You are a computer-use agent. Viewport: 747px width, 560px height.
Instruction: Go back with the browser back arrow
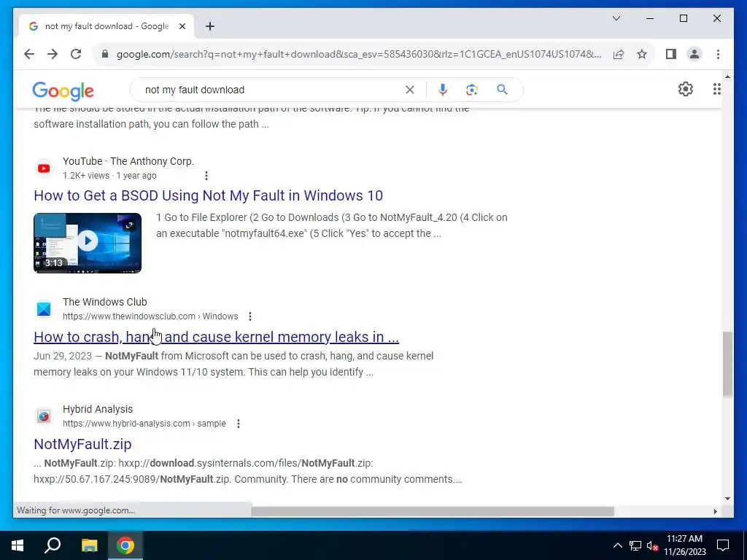[x=29, y=54]
